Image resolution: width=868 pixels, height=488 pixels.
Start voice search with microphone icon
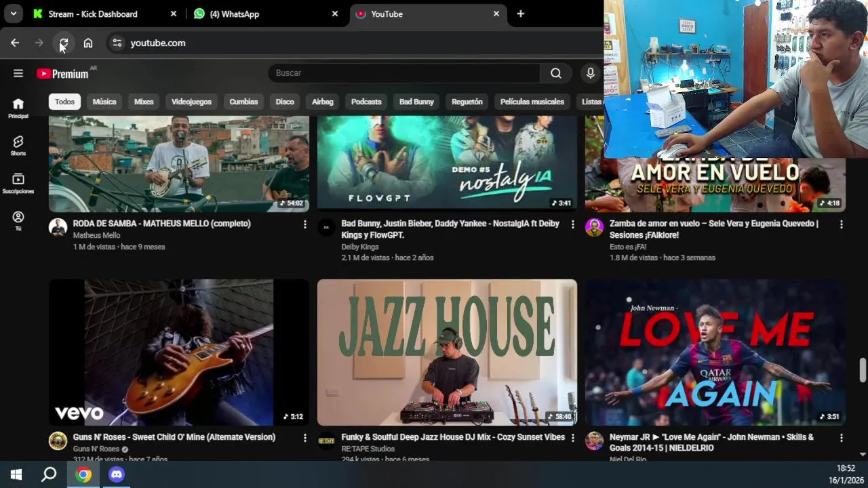591,73
